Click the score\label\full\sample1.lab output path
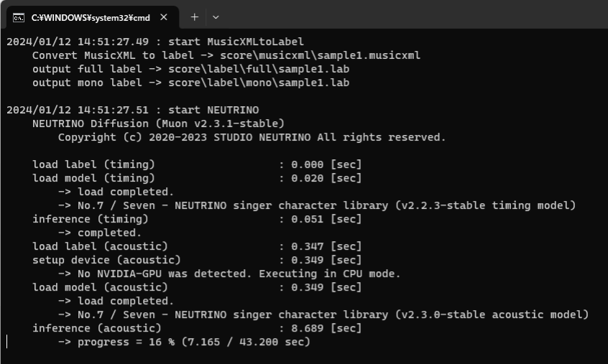Viewport: 608px width, 364px height. coord(259,69)
